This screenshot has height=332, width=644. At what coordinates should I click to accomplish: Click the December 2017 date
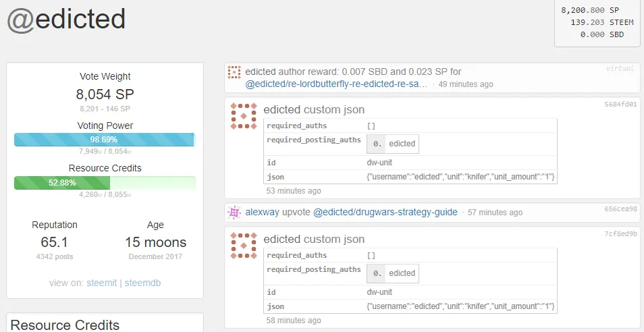tap(155, 257)
